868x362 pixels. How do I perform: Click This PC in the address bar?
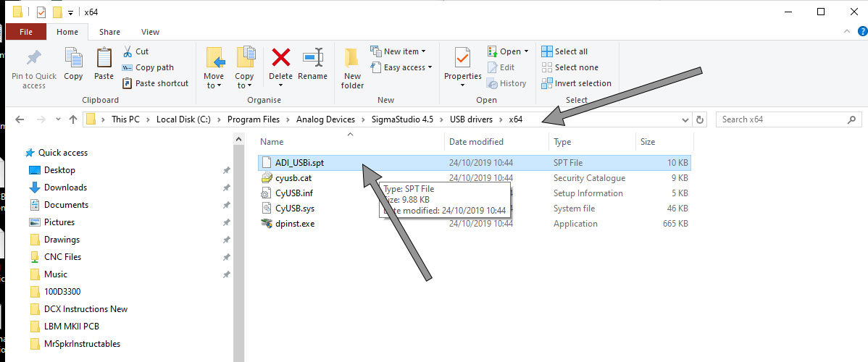[125, 119]
